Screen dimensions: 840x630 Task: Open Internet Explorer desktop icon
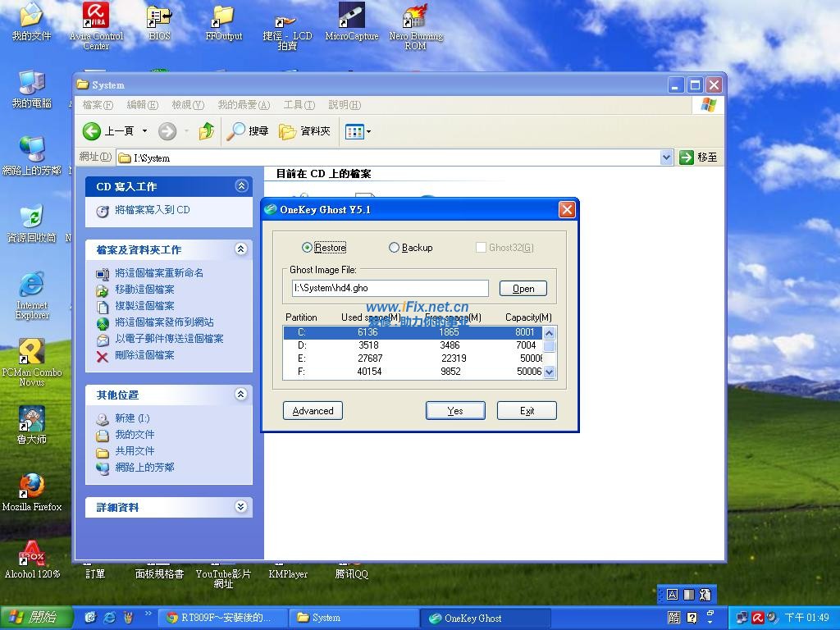click(31, 285)
